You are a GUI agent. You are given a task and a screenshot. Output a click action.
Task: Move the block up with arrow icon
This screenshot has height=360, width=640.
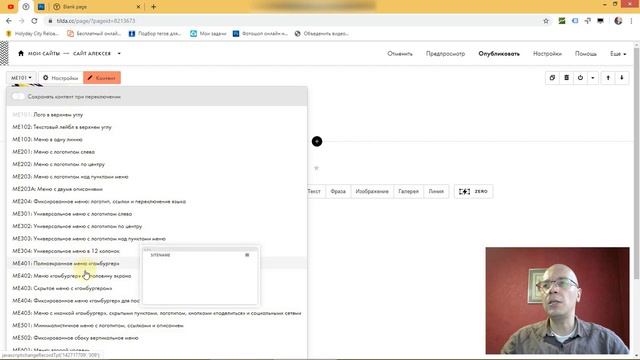(x=608, y=78)
